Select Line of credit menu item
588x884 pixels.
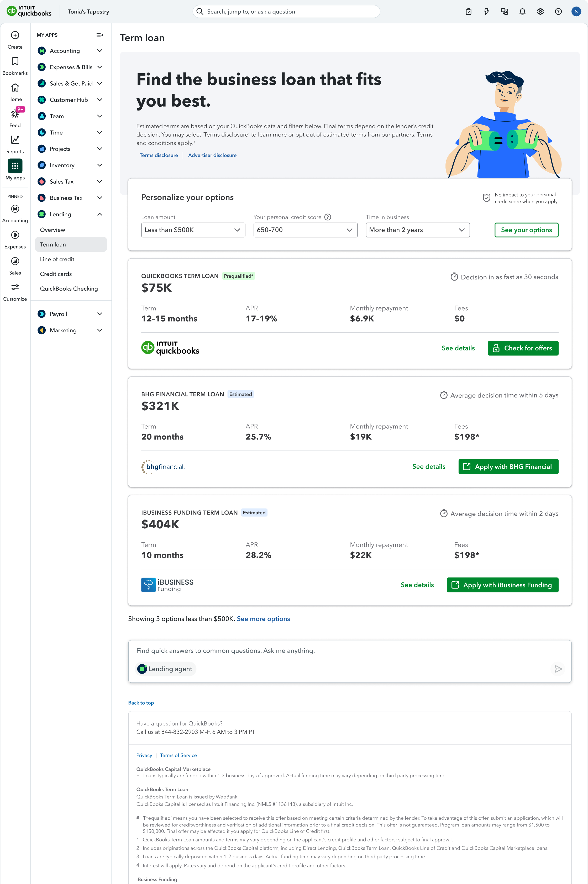coord(57,259)
